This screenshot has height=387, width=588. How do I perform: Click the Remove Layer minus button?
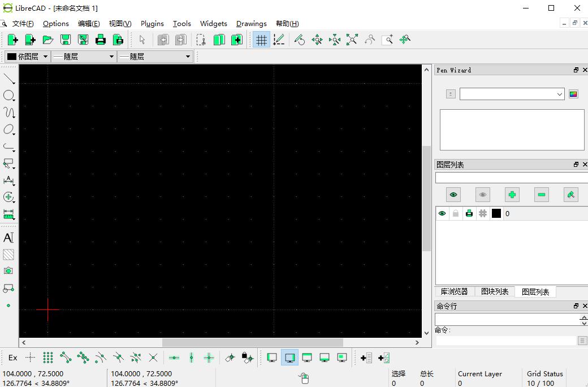coord(542,195)
